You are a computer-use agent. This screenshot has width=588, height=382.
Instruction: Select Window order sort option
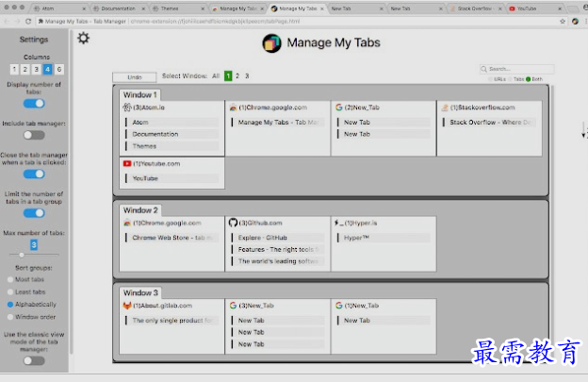tap(10, 317)
